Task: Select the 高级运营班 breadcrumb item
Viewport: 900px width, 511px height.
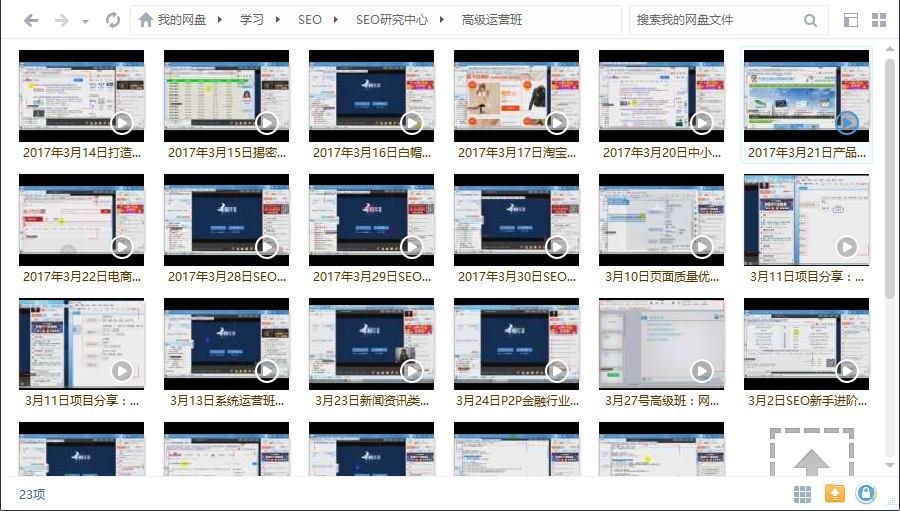Action: click(x=491, y=20)
